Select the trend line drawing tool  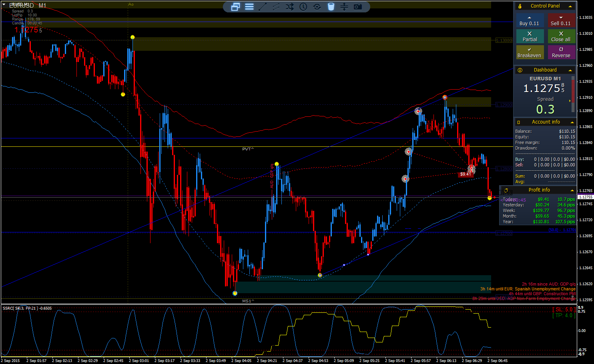(263, 7)
